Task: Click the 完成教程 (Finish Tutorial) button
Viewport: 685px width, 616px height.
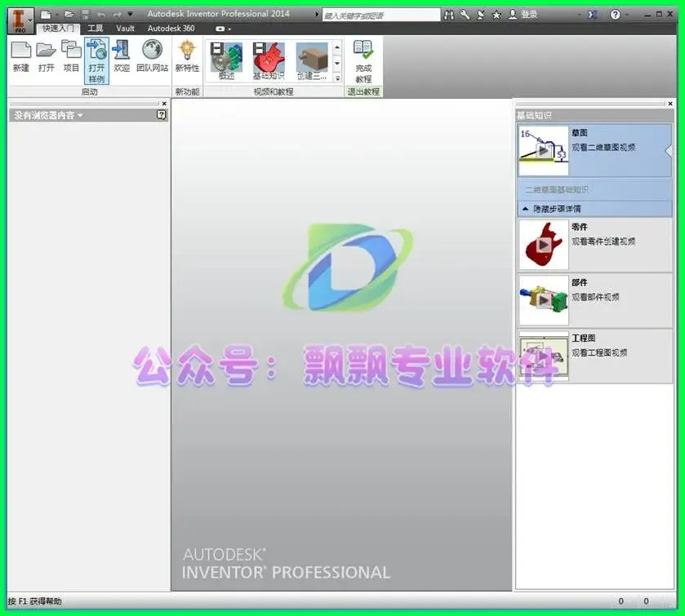Action: point(363,61)
